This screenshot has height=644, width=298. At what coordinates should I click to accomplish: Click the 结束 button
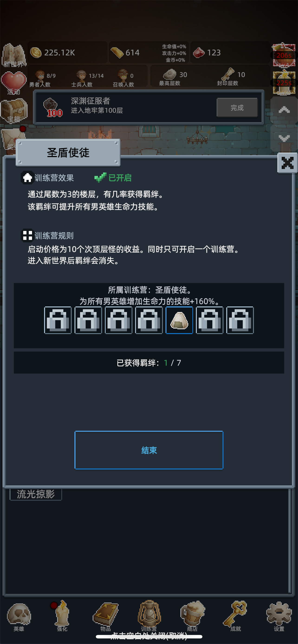(x=149, y=450)
